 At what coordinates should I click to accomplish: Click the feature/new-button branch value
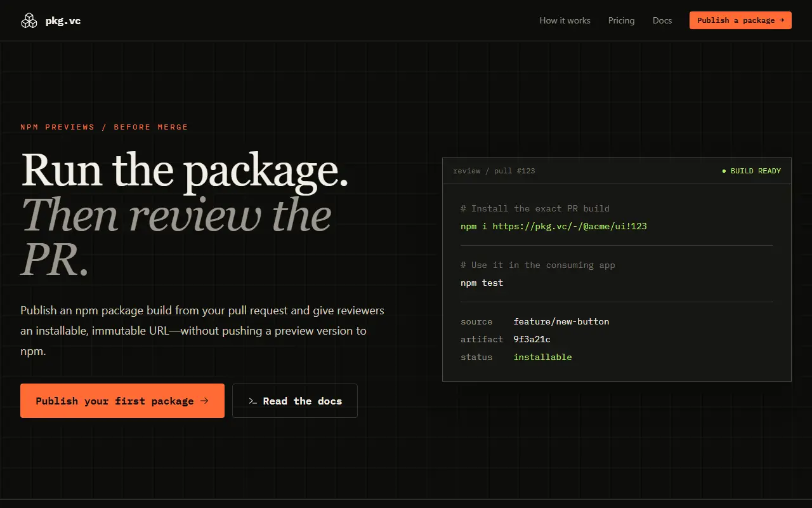click(561, 321)
